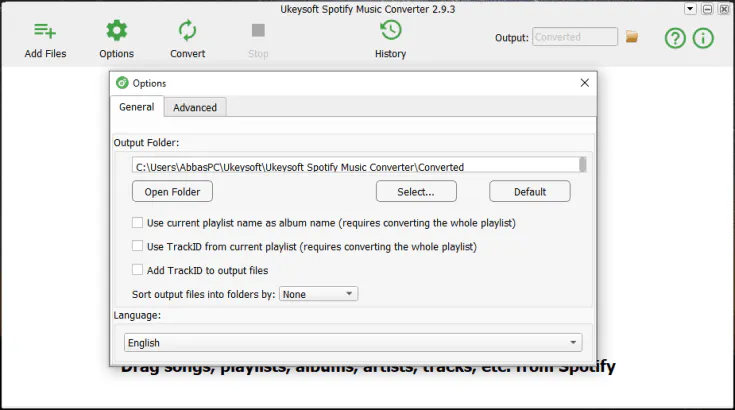This screenshot has height=410, width=735.
Task: Click the Stop square icon
Action: pyautogui.click(x=258, y=30)
